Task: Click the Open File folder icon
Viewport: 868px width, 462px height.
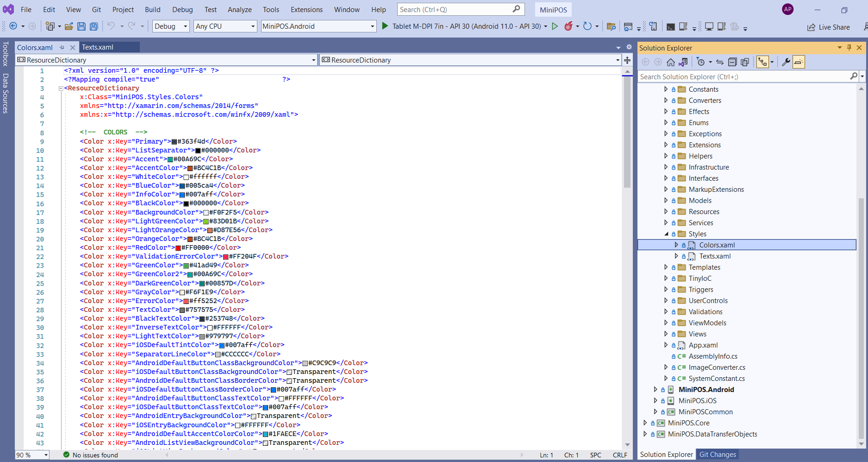Action: [x=69, y=26]
